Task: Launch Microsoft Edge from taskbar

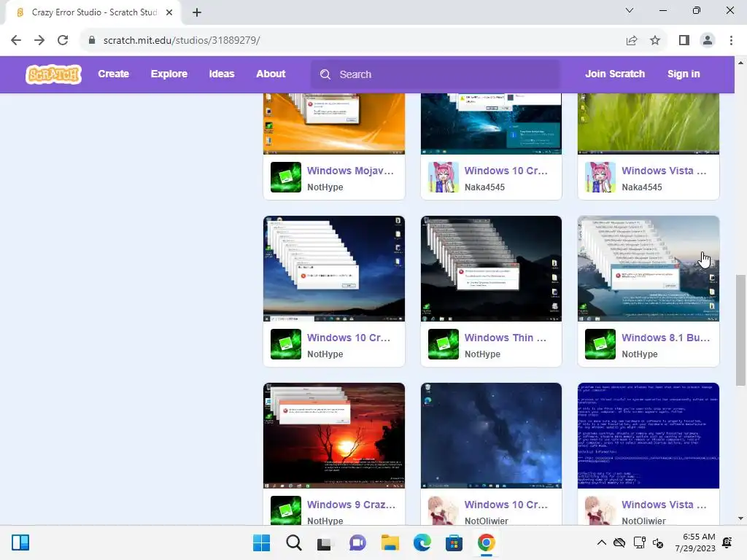Action: (x=422, y=542)
